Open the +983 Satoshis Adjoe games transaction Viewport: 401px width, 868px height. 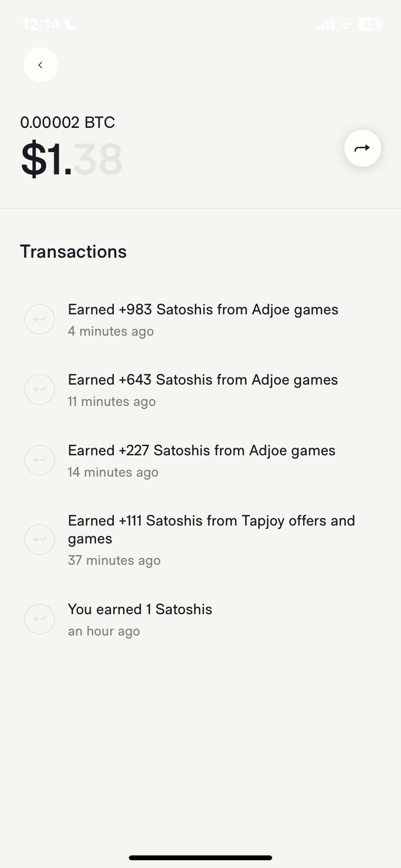coord(203,310)
